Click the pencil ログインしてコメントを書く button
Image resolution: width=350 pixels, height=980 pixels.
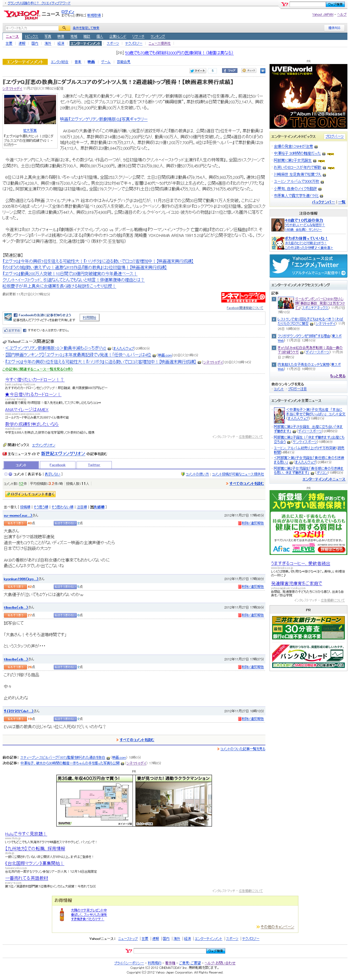(30, 494)
